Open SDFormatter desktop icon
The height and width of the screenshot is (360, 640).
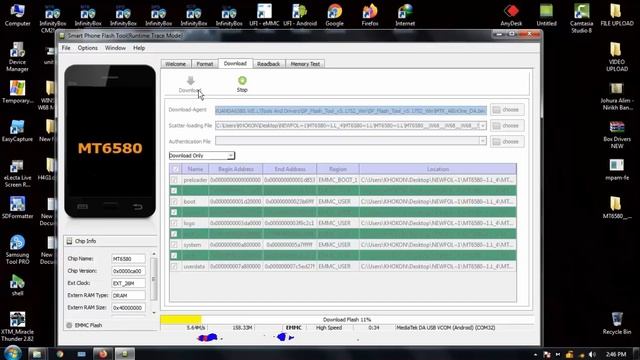pyautogui.click(x=17, y=207)
